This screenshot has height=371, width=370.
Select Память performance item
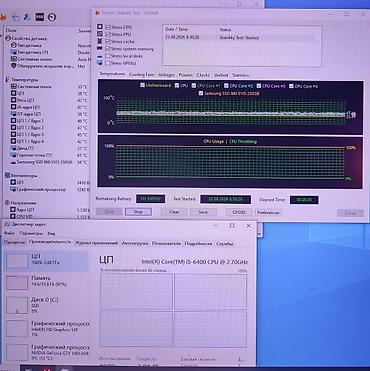(47, 281)
